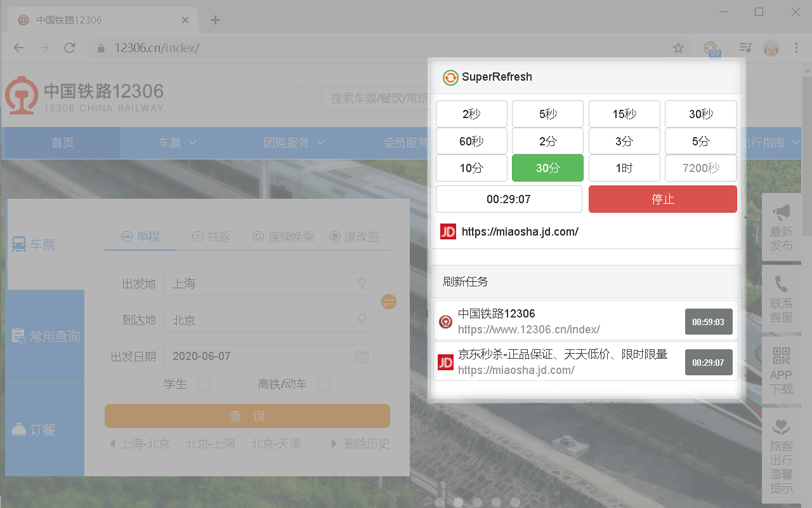Click the SuperRefresh extension icon in toolbar
The height and width of the screenshot is (508, 812).
(711, 48)
